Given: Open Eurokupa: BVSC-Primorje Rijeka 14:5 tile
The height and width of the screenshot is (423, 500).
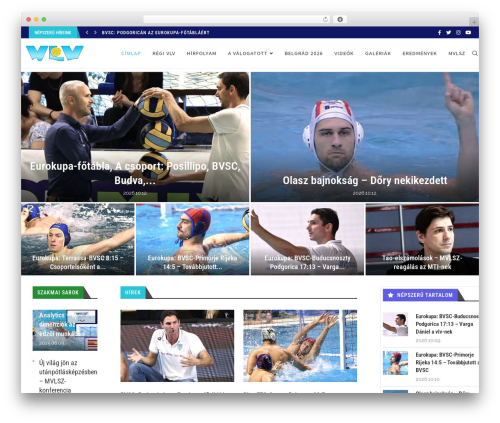Looking at the screenshot, I should coord(193,239).
